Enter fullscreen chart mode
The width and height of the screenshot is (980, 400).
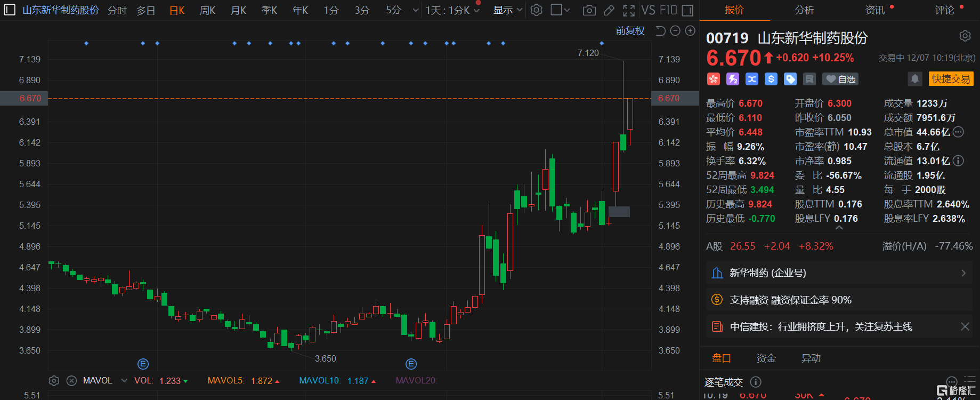tap(629, 10)
